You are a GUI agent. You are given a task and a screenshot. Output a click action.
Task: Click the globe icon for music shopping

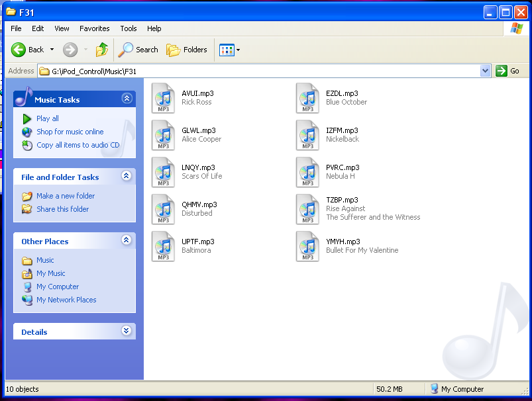tap(27, 132)
